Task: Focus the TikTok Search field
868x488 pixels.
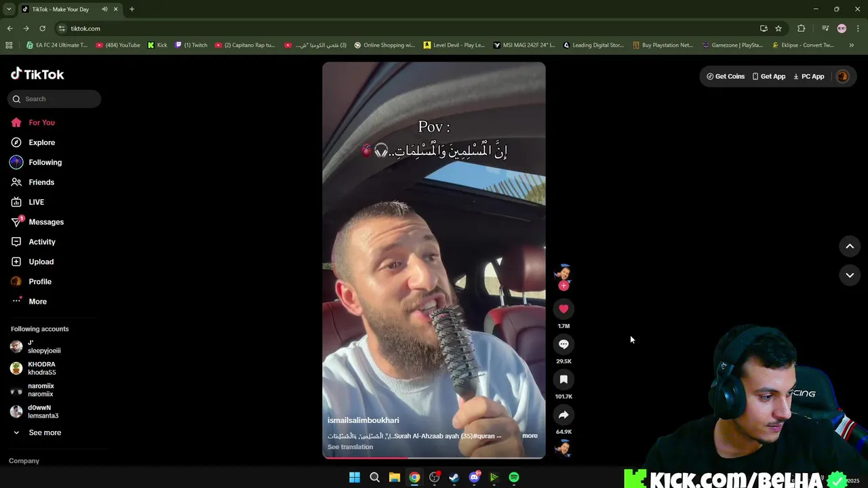Action: pyautogui.click(x=54, y=99)
